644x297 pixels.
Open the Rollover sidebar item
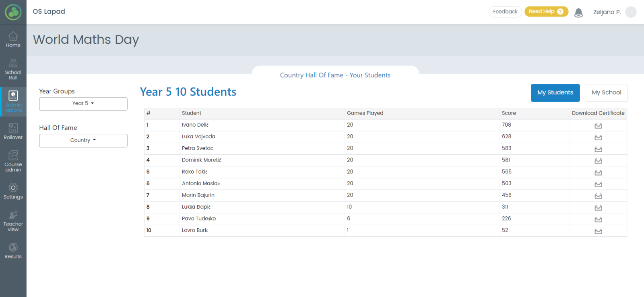pos(13,131)
